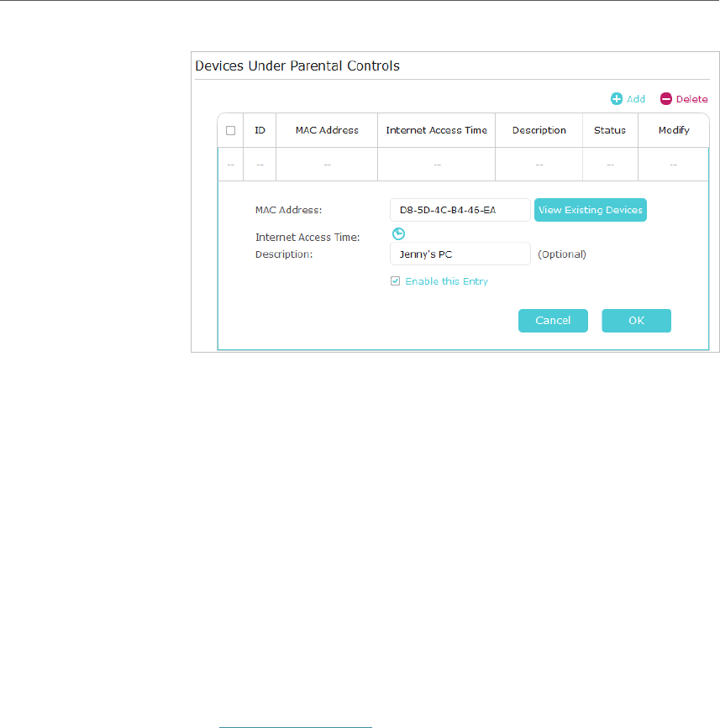This screenshot has height=728, width=720.
Task: Click the MAC Address: form label
Action: click(x=288, y=210)
